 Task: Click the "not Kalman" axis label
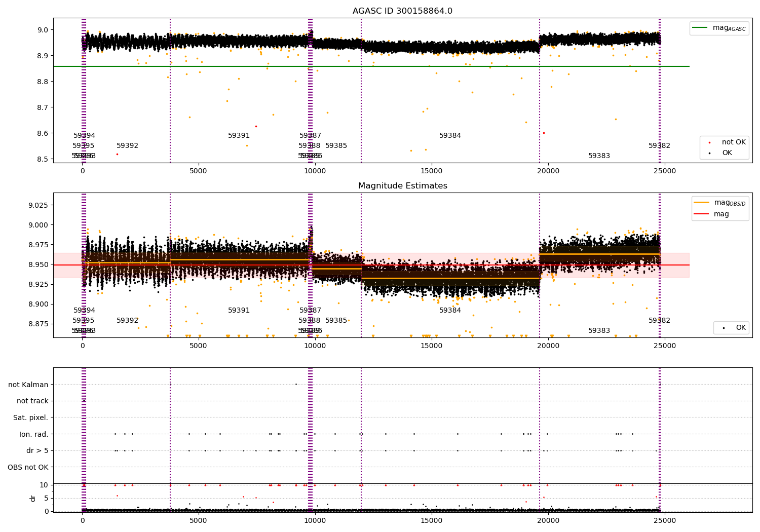click(x=28, y=385)
